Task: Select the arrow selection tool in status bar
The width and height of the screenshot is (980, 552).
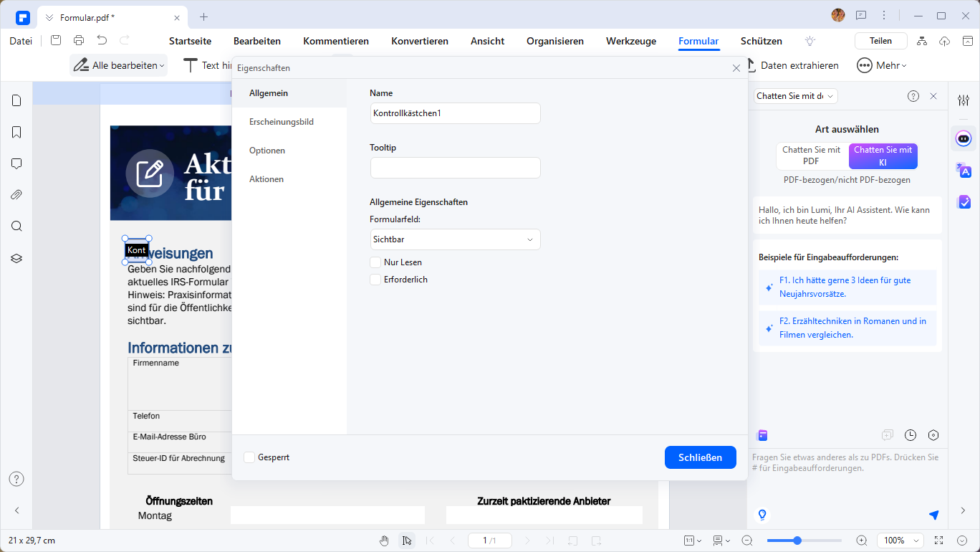Action: [x=407, y=541]
